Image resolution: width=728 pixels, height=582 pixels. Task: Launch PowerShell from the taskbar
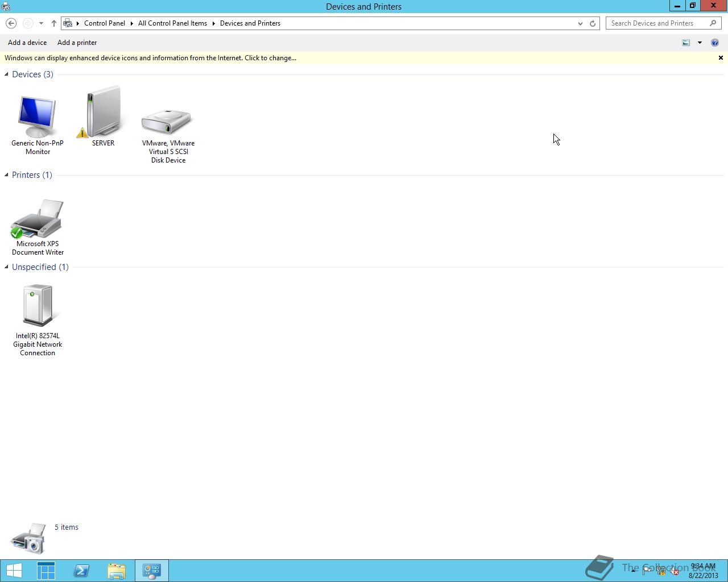pyautogui.click(x=81, y=571)
